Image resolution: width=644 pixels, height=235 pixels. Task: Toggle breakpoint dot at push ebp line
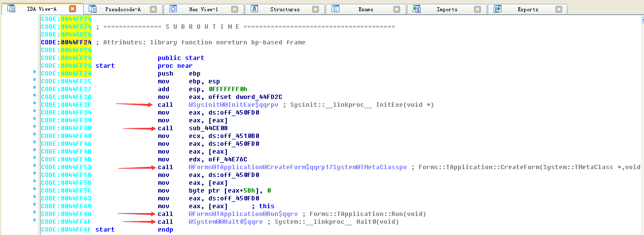click(35, 74)
